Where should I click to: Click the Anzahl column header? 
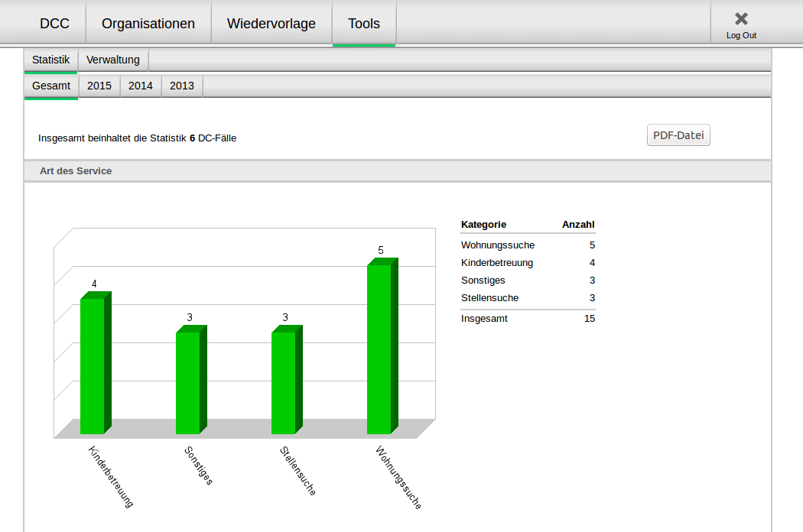tap(578, 225)
